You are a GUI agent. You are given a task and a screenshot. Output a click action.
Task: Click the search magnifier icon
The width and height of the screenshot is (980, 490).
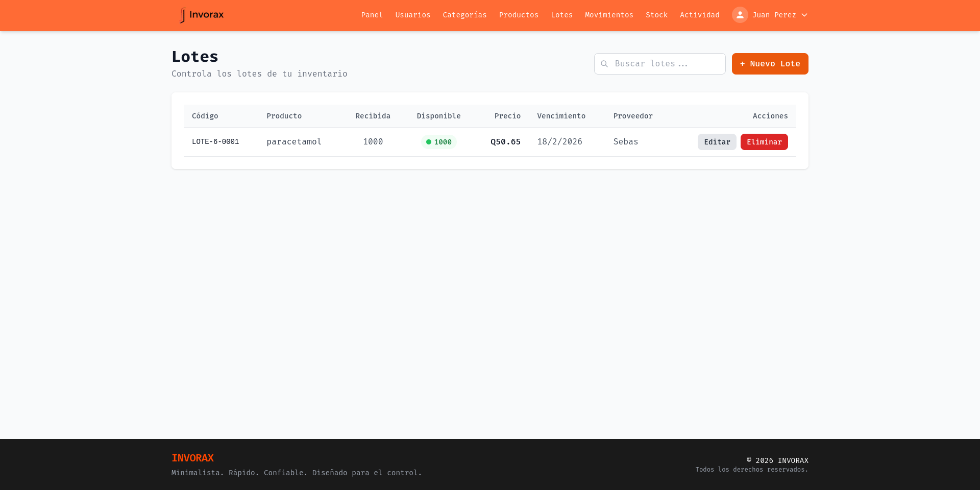[x=604, y=64]
